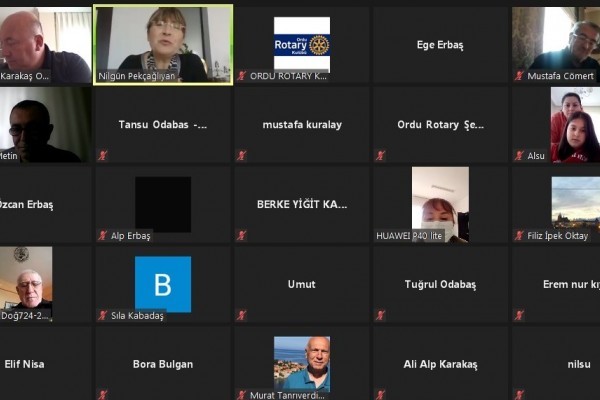Viewport: 600px width, 400px height.
Task: Select the Elif Nisa participant name
Action: point(24,364)
